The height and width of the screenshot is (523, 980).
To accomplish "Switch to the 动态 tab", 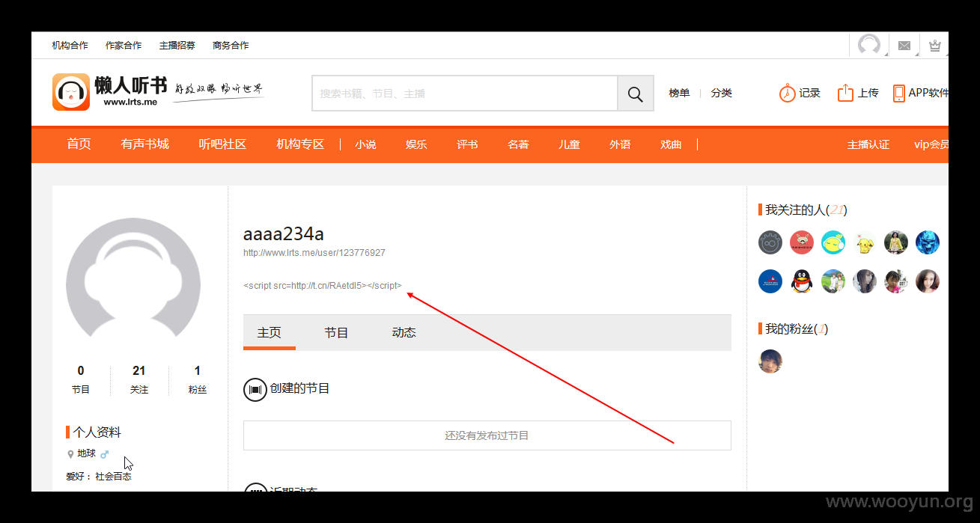I will 404,332.
